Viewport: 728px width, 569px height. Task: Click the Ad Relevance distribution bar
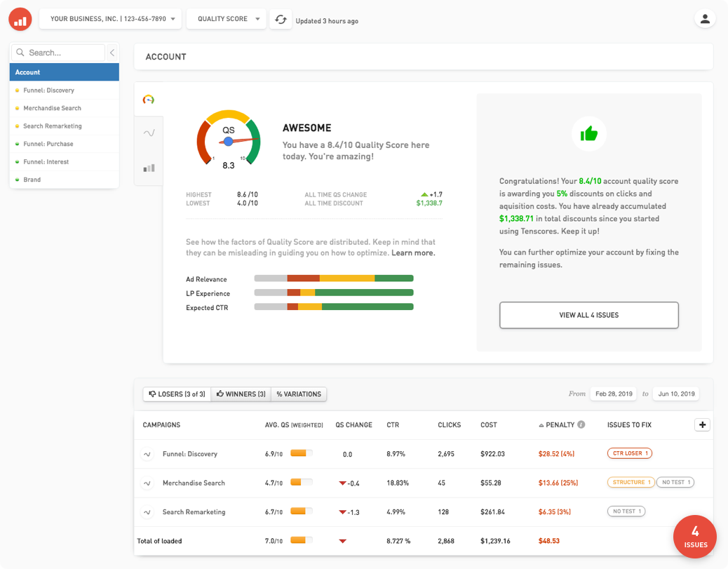[x=334, y=279]
